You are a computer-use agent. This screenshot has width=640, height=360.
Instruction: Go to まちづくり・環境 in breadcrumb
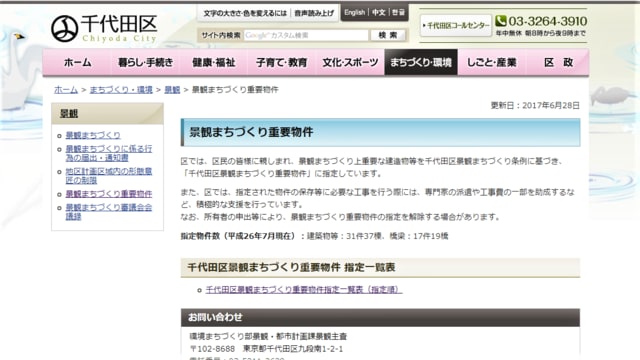click(x=121, y=89)
